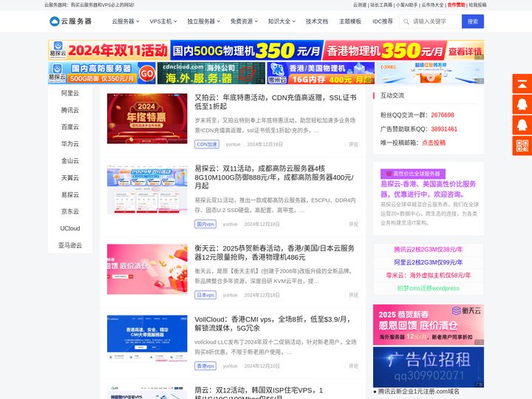Open the red 合作赞助 top link
Image resolution: width=532 pixels, height=399 pixels.
pos(456,5)
